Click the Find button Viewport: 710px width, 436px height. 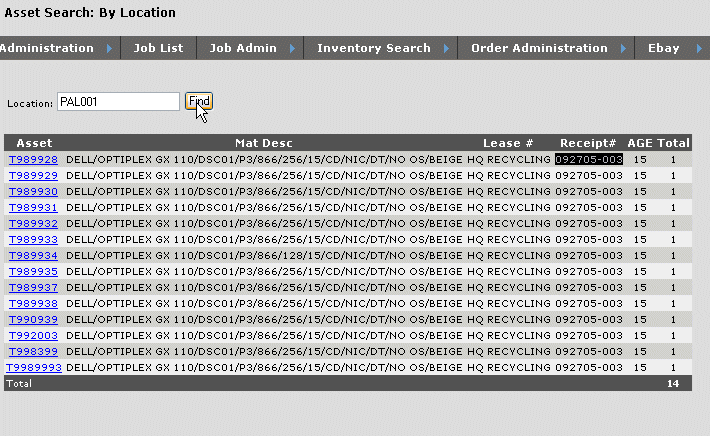199,101
